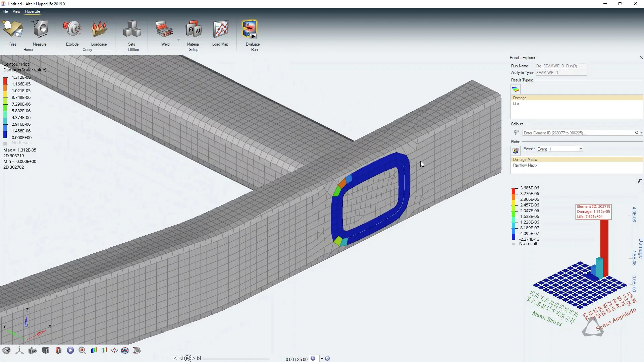Click the Enter Element ID input field
This screenshot has width=644, height=362.
pos(578,133)
